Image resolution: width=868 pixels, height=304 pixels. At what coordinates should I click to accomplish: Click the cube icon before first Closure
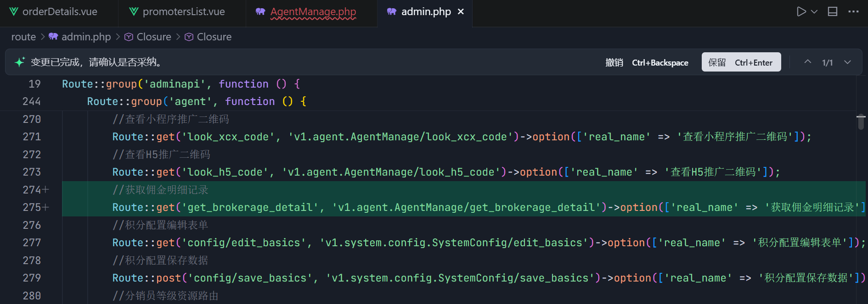[x=129, y=37]
